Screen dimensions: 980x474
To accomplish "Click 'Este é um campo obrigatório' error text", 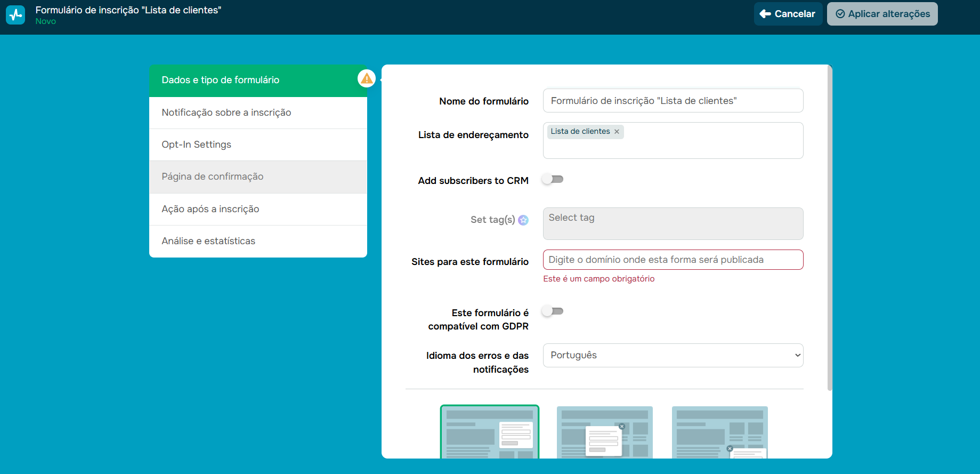I will [599, 279].
